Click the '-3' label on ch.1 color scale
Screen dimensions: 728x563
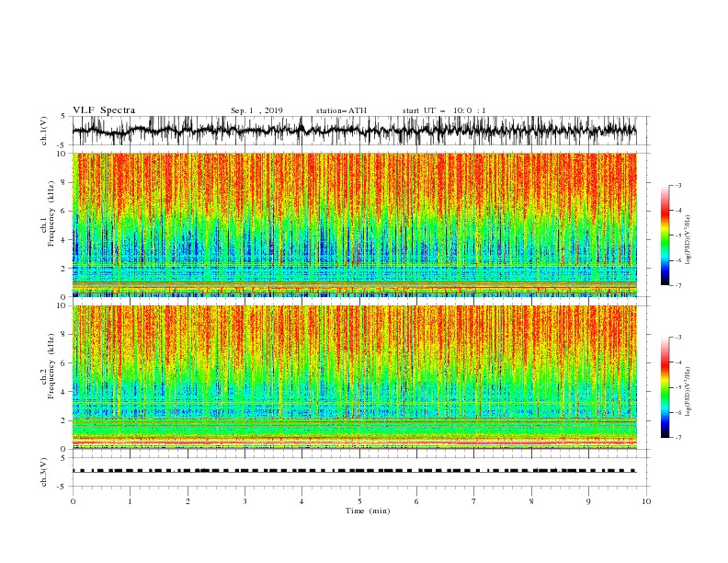[x=678, y=185]
